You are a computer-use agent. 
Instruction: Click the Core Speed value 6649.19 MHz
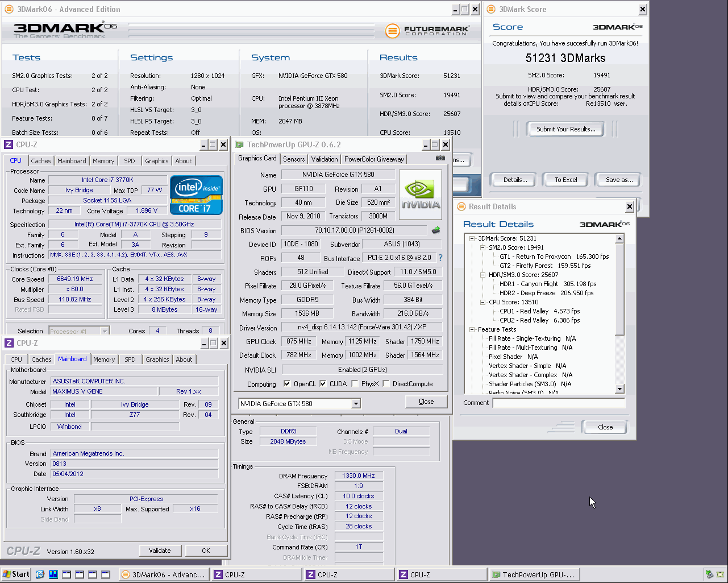(x=75, y=279)
